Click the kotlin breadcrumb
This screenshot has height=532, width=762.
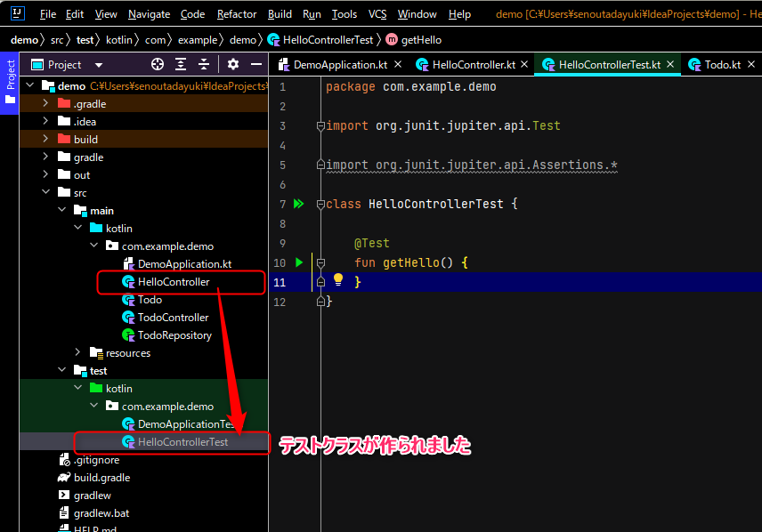(119, 40)
